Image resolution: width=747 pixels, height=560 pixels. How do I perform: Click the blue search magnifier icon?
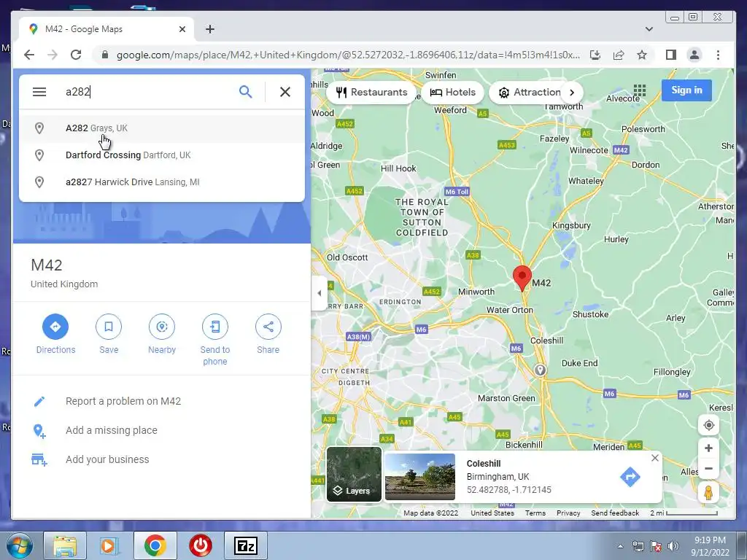(x=245, y=91)
